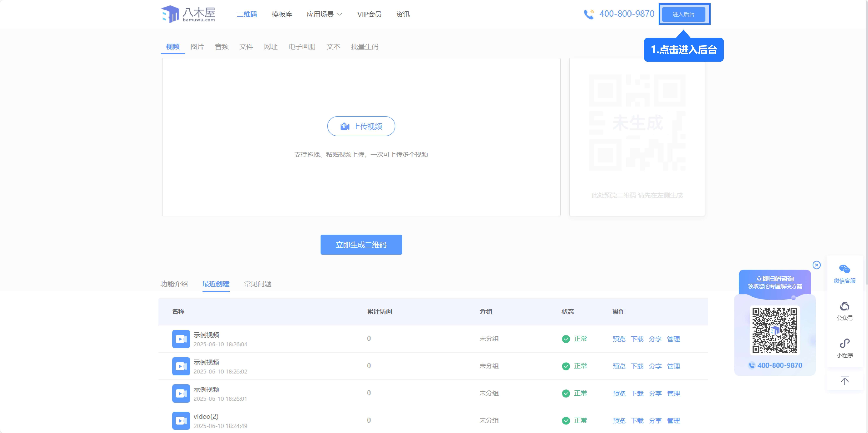Click 管理 link for video(2) row
This screenshot has width=868, height=433.
(673, 421)
